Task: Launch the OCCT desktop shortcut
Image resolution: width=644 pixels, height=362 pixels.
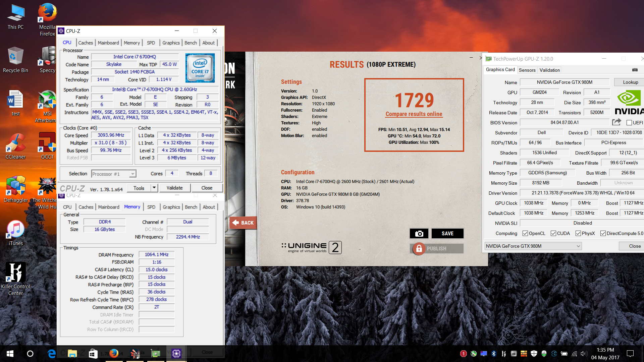Action: click(47, 146)
